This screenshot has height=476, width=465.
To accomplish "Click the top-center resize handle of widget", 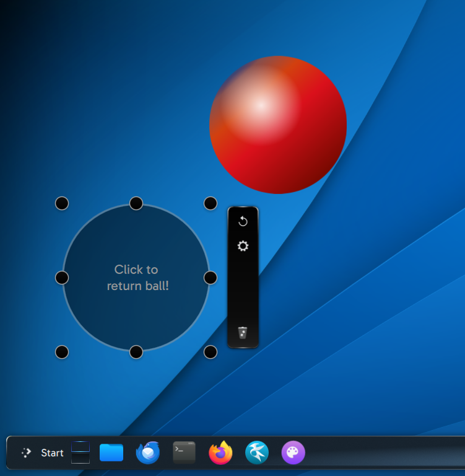I will tap(136, 203).
